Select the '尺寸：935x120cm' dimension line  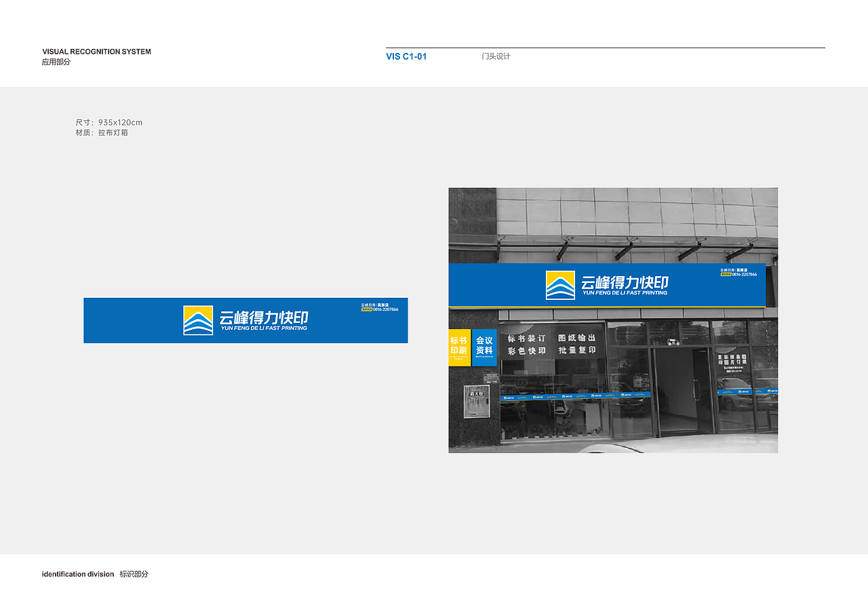point(109,122)
